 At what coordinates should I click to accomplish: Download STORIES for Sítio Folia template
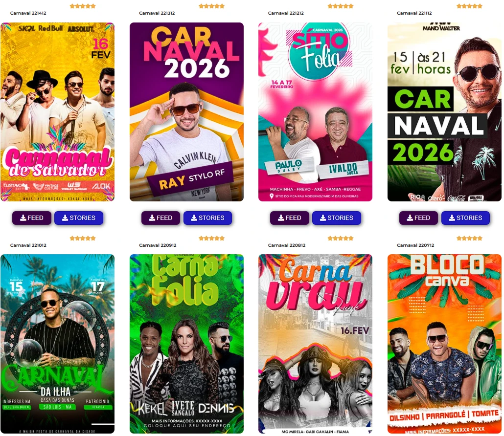click(337, 218)
